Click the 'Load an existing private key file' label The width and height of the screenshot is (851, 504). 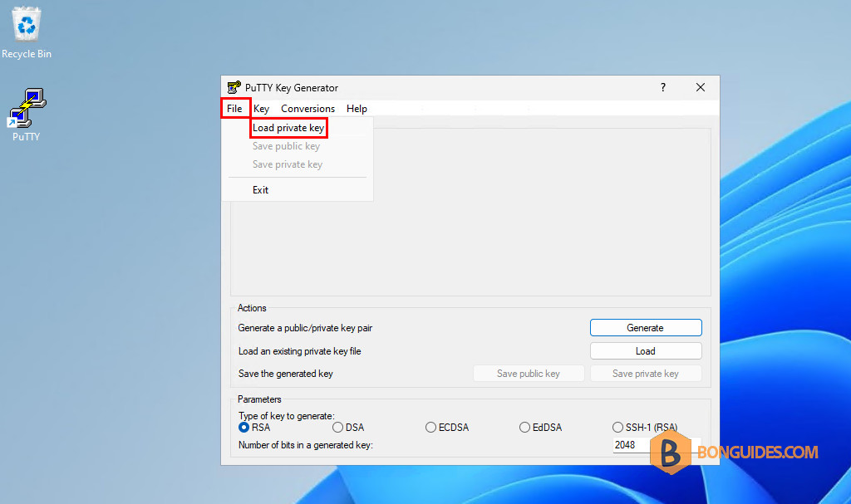coord(299,351)
